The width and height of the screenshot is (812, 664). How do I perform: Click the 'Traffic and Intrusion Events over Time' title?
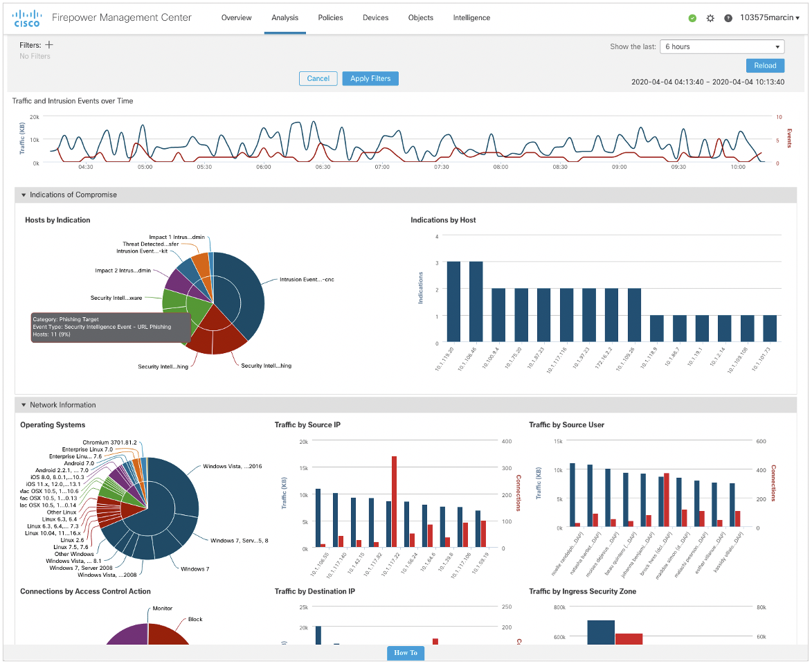[x=73, y=101]
